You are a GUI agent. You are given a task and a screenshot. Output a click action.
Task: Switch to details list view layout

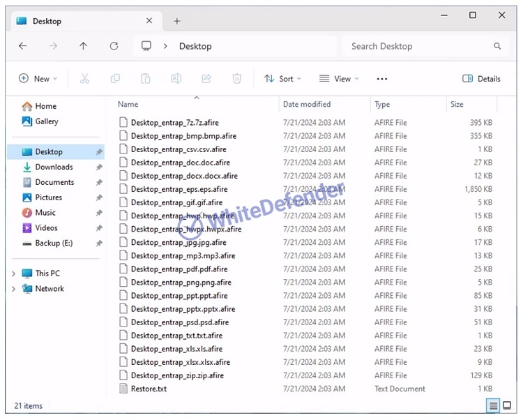click(493, 405)
